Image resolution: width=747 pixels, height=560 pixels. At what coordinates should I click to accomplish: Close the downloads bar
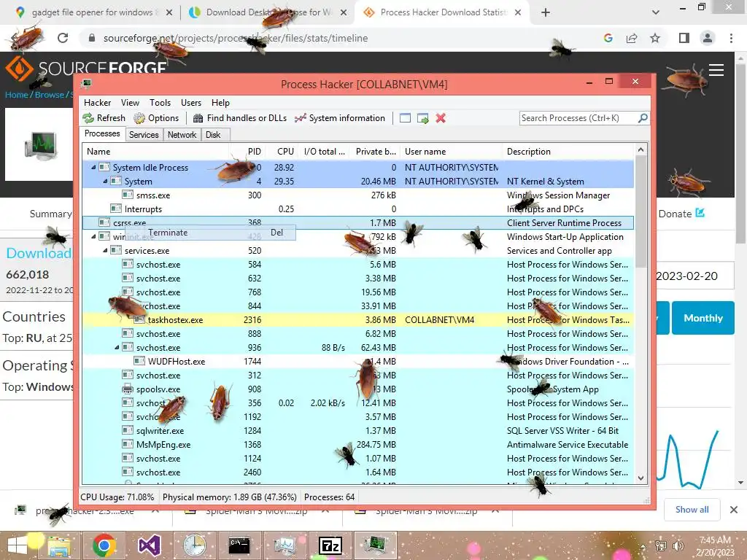734,510
